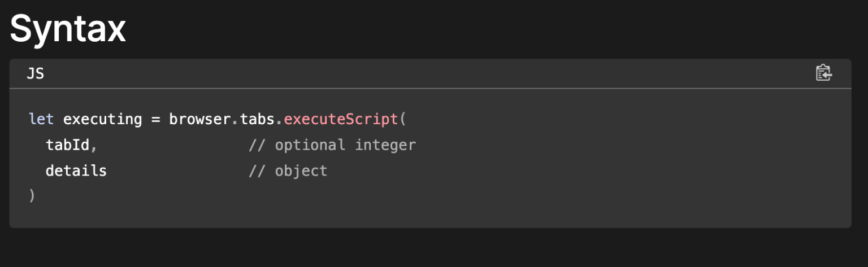Click the word optional in comment
This screenshot has height=267, width=868.
point(310,145)
